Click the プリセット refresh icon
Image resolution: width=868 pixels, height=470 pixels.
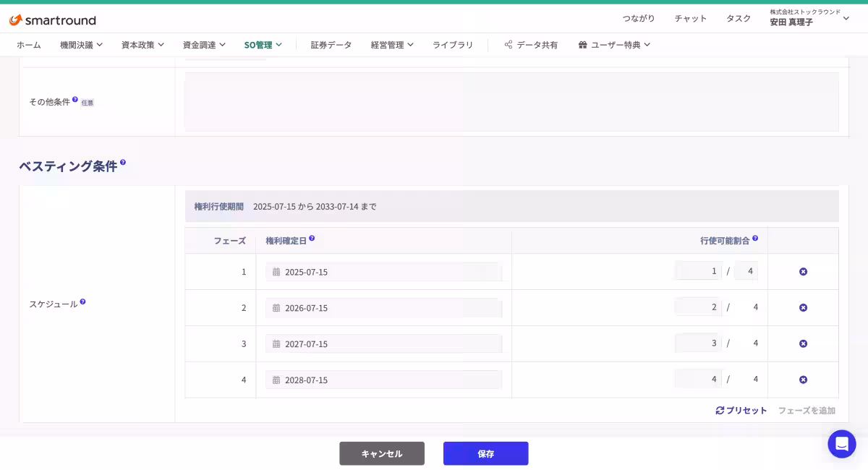[x=720, y=410]
